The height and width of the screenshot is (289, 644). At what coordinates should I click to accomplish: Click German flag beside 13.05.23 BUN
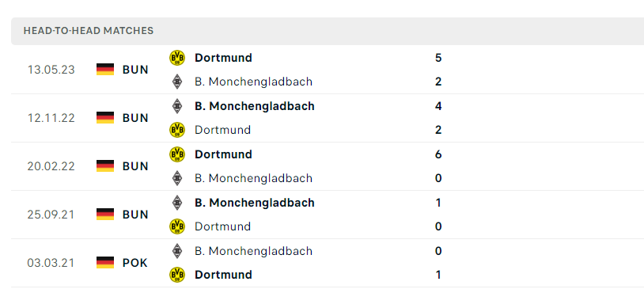tap(105, 69)
